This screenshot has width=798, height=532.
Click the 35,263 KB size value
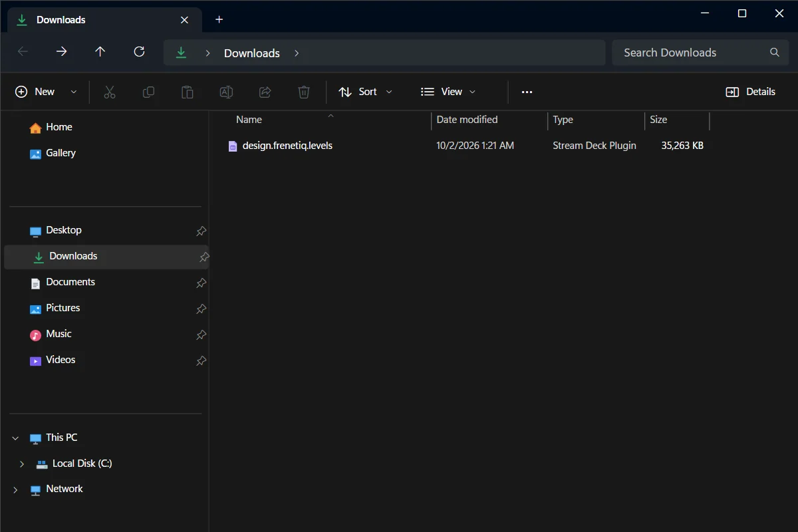(682, 146)
